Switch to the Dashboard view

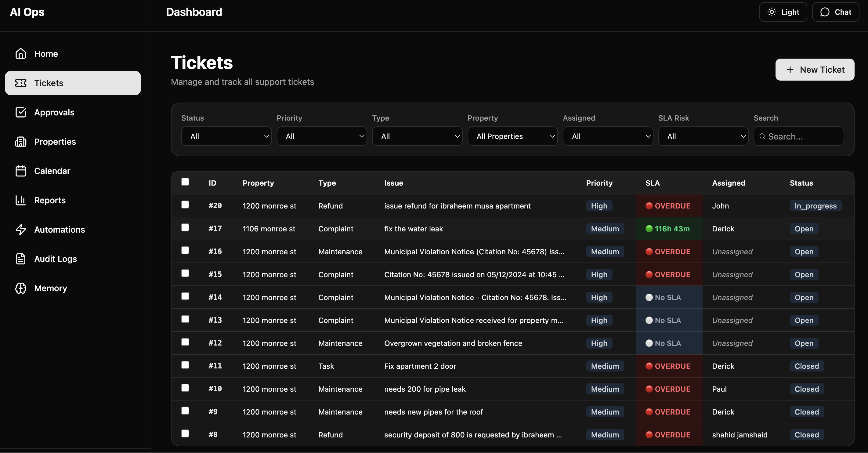point(194,12)
